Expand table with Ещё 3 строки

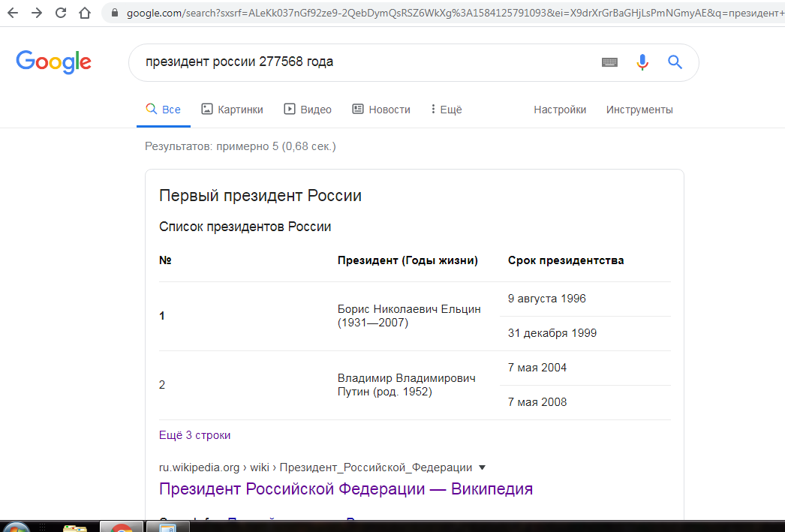coord(194,435)
